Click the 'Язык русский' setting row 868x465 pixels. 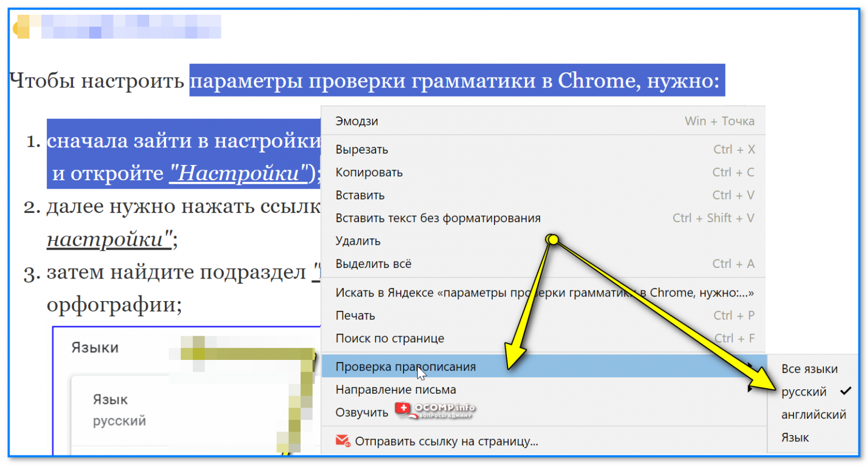pos(120,410)
